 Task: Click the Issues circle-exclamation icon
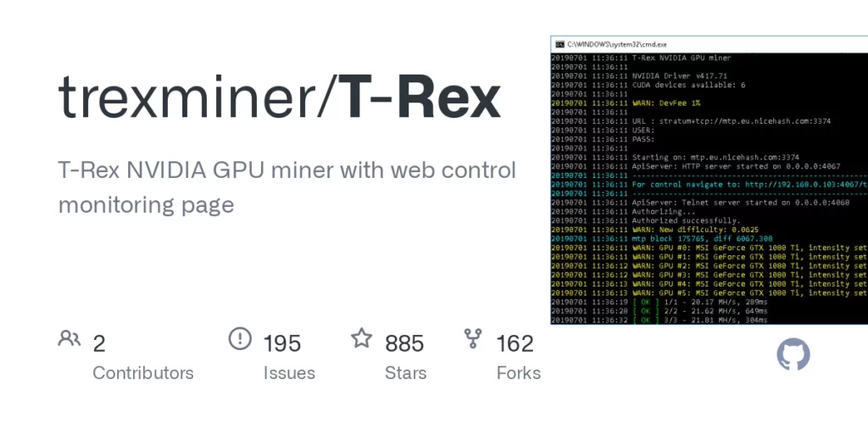pos(240,338)
